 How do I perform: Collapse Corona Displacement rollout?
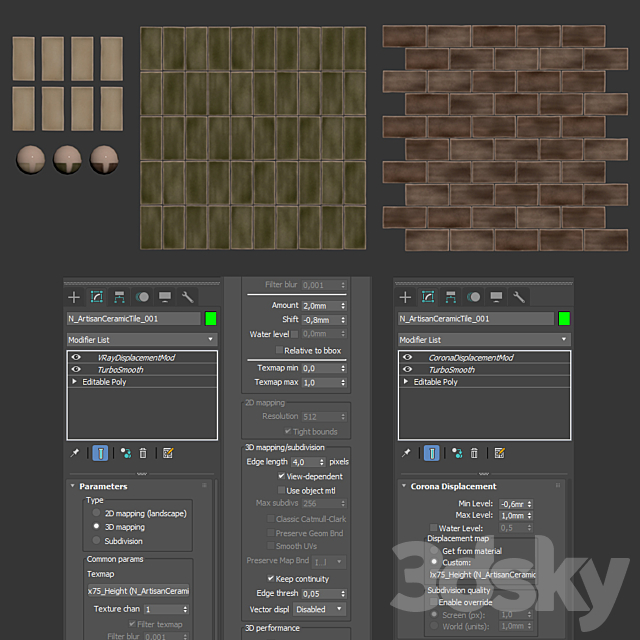pos(404,486)
